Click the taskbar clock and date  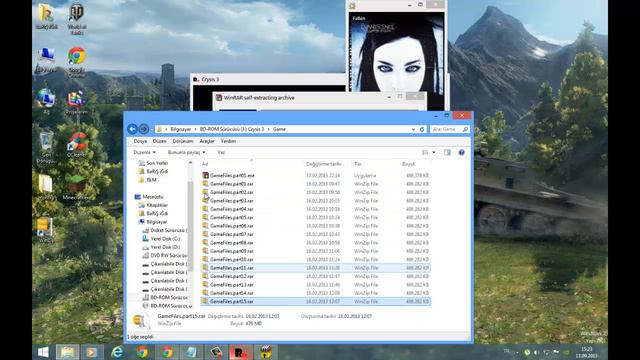tap(587, 352)
